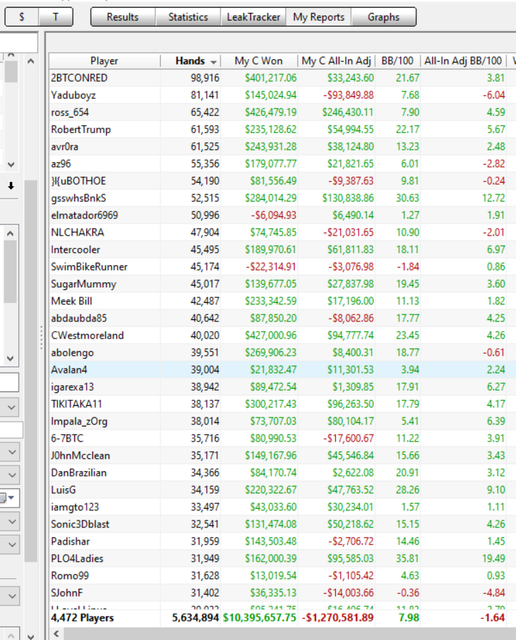
Task: Sort by the Player column header
Action: tap(105, 61)
